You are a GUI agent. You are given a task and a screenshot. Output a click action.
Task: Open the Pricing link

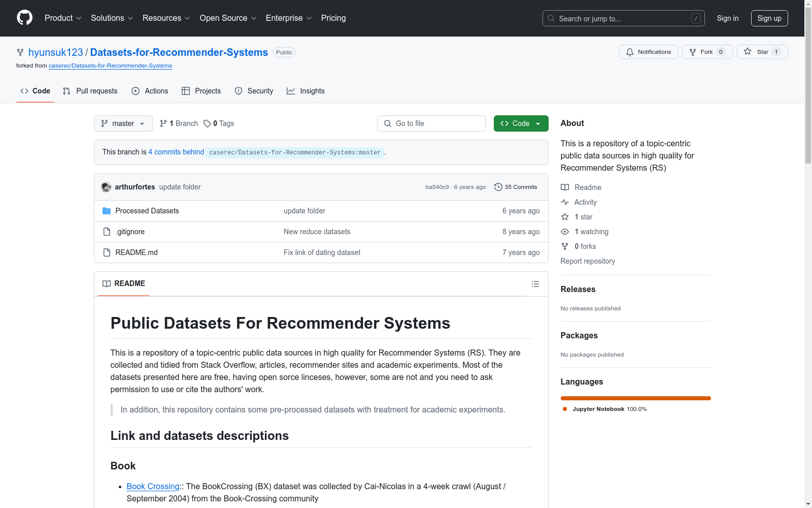click(333, 18)
